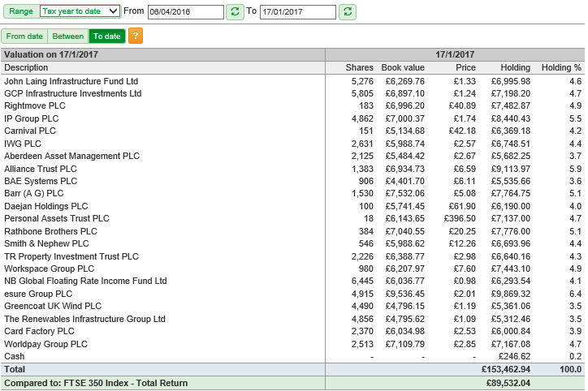Viewport: 588px width, 391px height.
Task: Refresh the To date field
Action: [348, 11]
